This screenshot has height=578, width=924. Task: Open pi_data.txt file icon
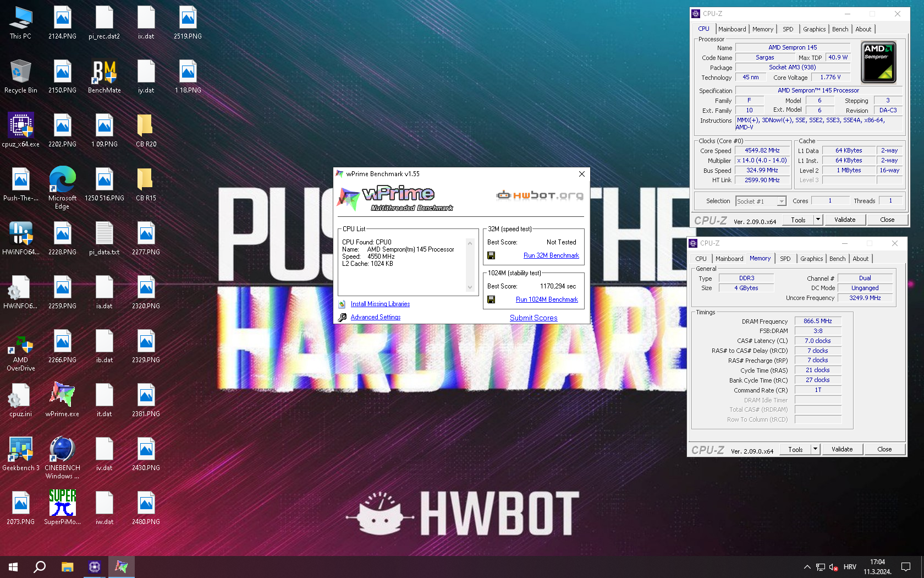pyautogui.click(x=104, y=238)
